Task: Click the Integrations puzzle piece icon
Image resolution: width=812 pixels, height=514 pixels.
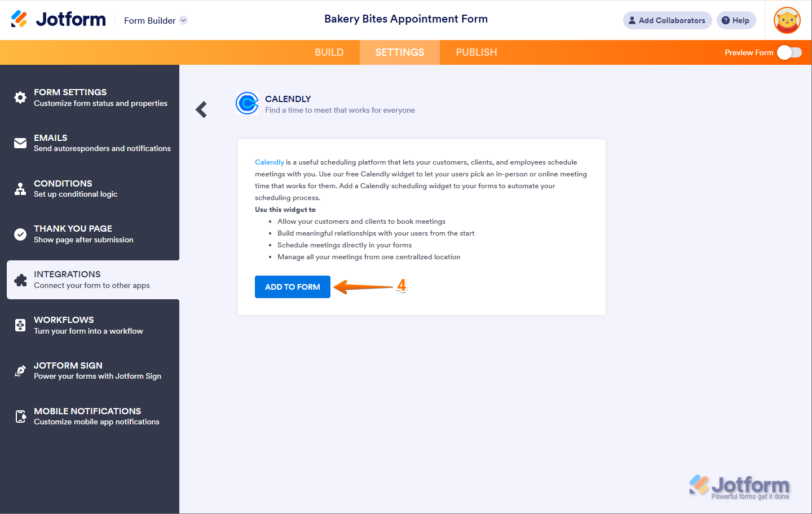Action: coord(21,280)
